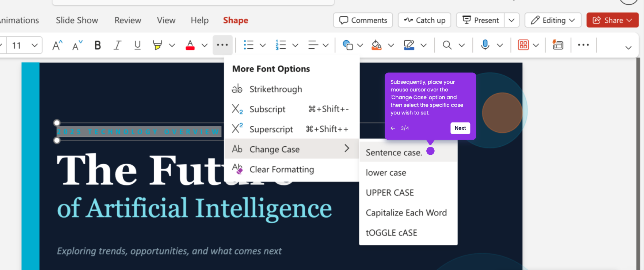644x270 pixels.
Task: Expand dictate options dropdown
Action: 500,45
